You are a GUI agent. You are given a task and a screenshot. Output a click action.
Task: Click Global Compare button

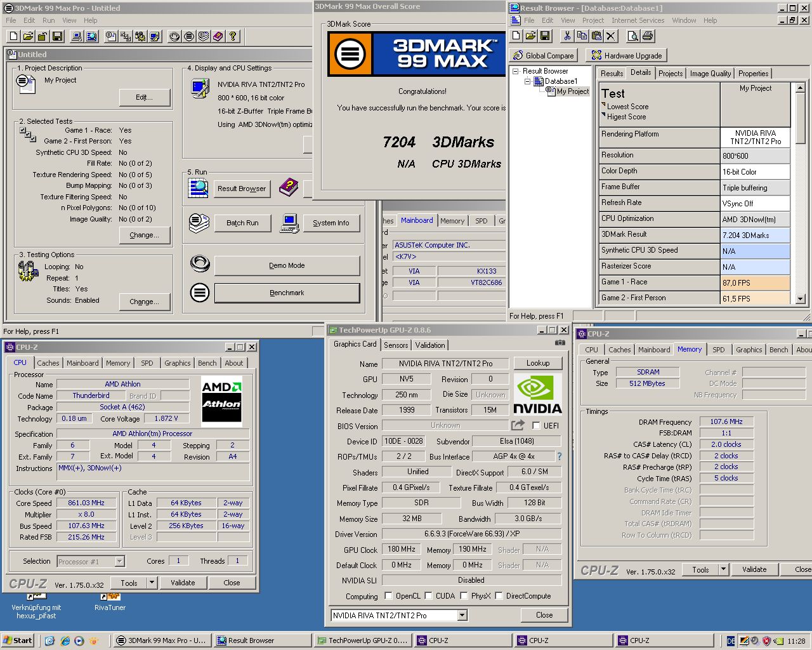pyautogui.click(x=543, y=55)
